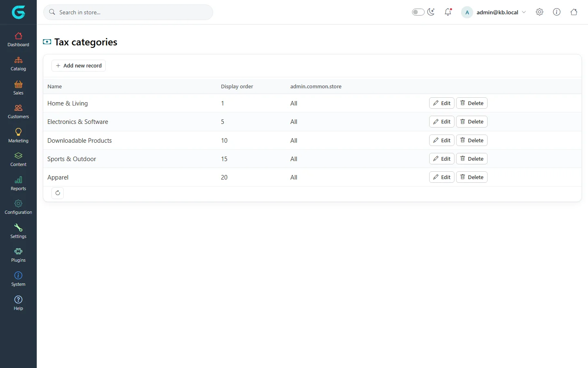Click the store logo in the sidebar corner
Image resolution: width=588 pixels, height=368 pixels.
(18, 12)
